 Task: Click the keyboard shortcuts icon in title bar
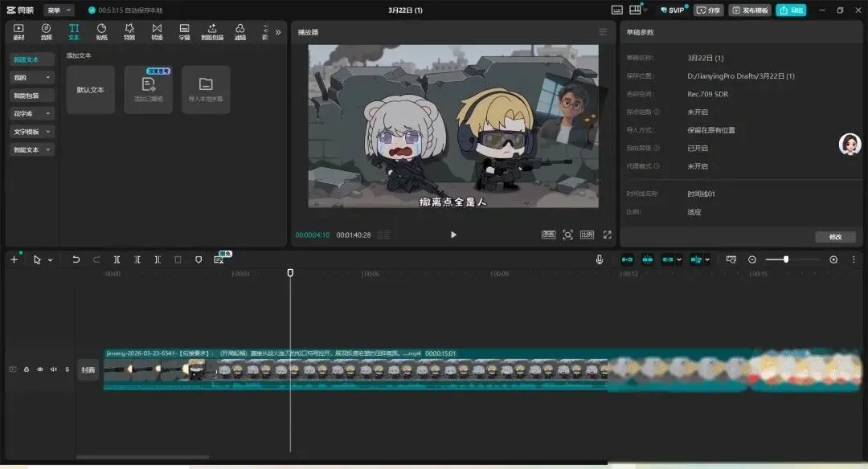tap(616, 10)
